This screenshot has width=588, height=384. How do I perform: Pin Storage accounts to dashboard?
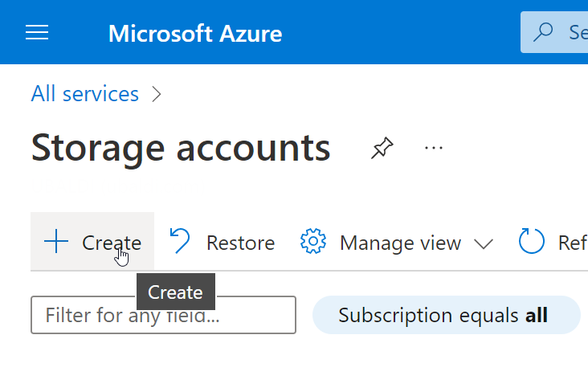[382, 148]
